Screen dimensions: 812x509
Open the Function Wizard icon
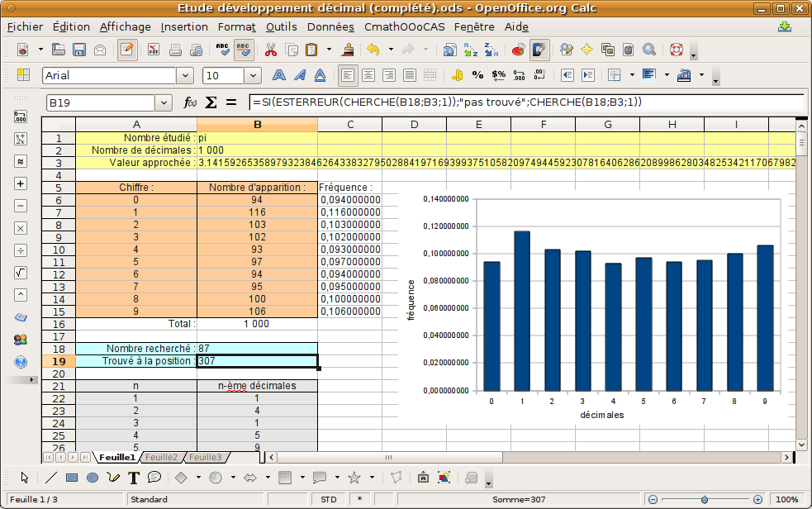tap(190, 103)
